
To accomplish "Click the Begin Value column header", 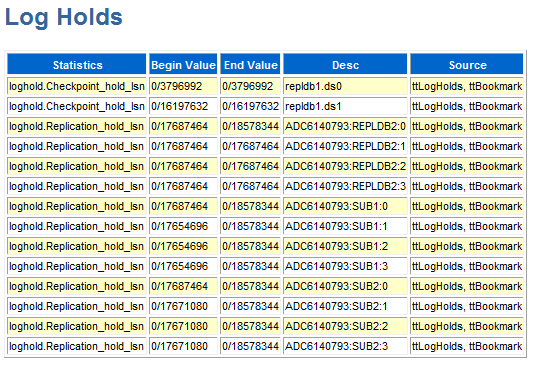I will [183, 64].
